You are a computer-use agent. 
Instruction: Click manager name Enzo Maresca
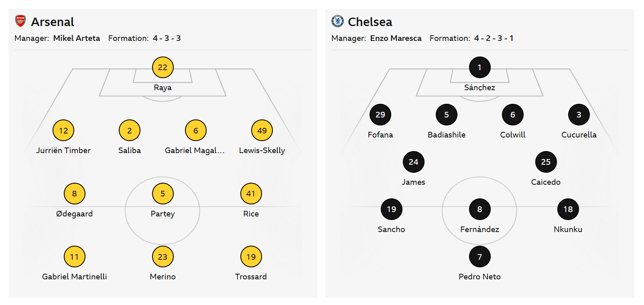(396, 38)
